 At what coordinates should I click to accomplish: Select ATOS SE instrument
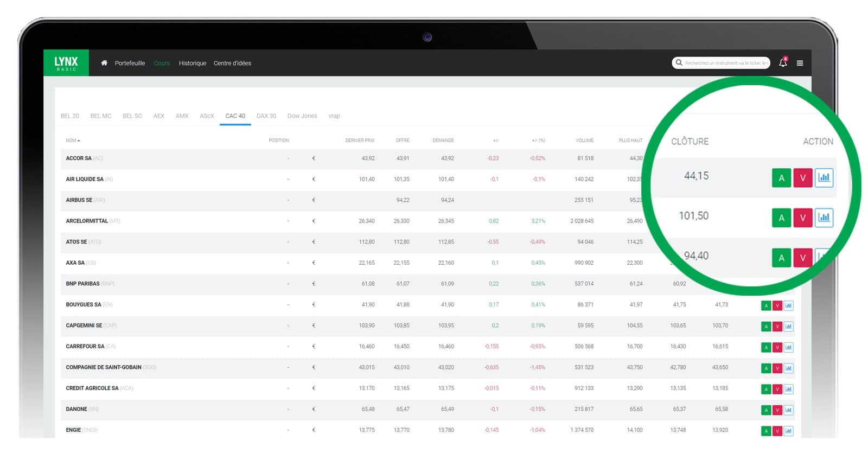click(76, 242)
